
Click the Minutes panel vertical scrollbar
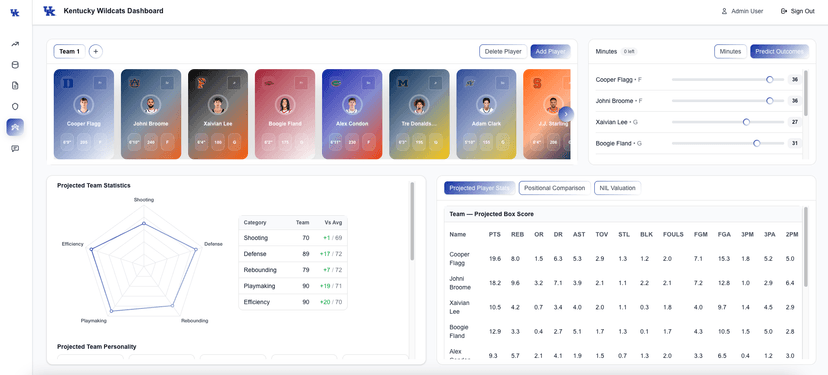pyautogui.click(x=805, y=93)
